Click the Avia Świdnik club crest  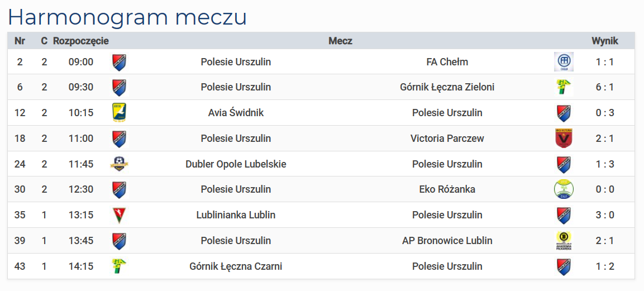pos(119,113)
